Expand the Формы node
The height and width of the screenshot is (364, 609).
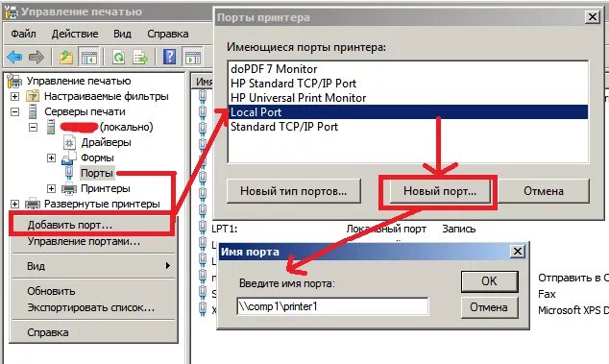click(51, 158)
